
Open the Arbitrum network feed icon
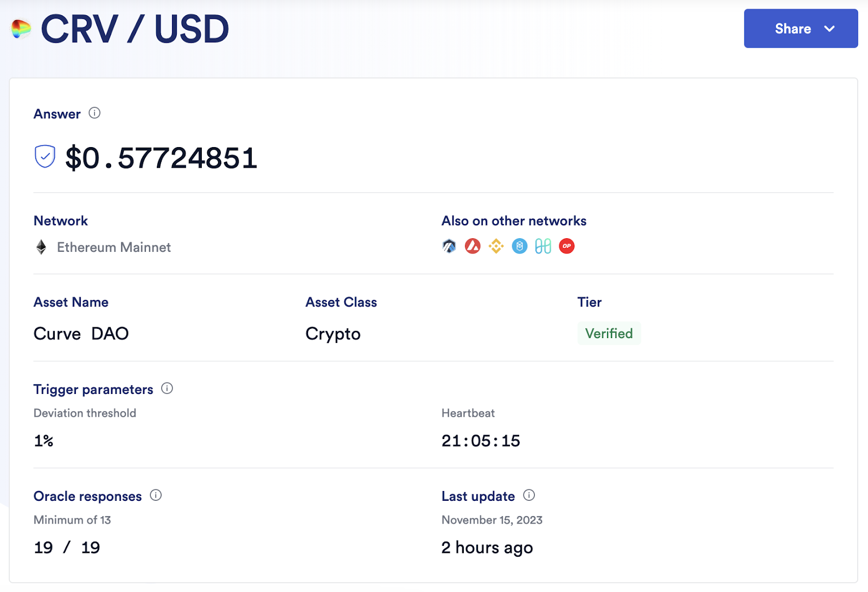click(449, 246)
